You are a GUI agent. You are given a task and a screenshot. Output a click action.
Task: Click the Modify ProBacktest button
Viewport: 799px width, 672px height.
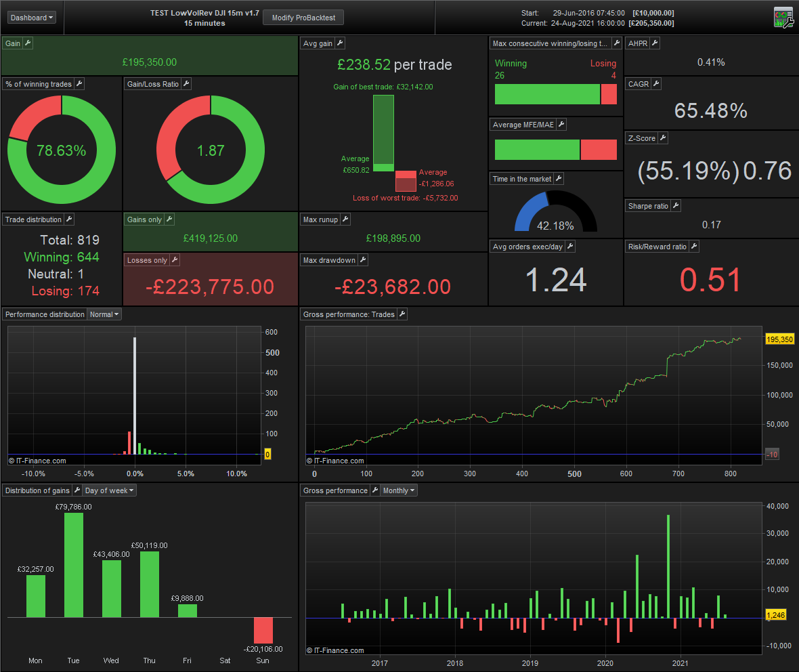coord(303,18)
